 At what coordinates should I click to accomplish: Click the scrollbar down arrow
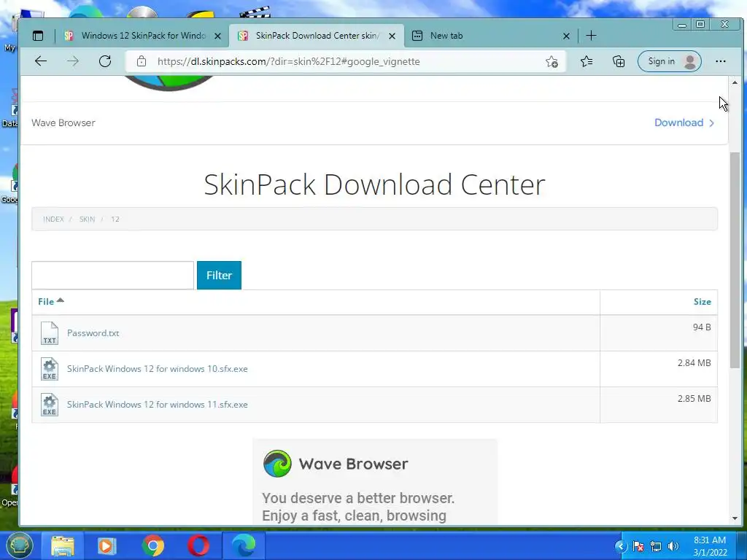tap(735, 518)
